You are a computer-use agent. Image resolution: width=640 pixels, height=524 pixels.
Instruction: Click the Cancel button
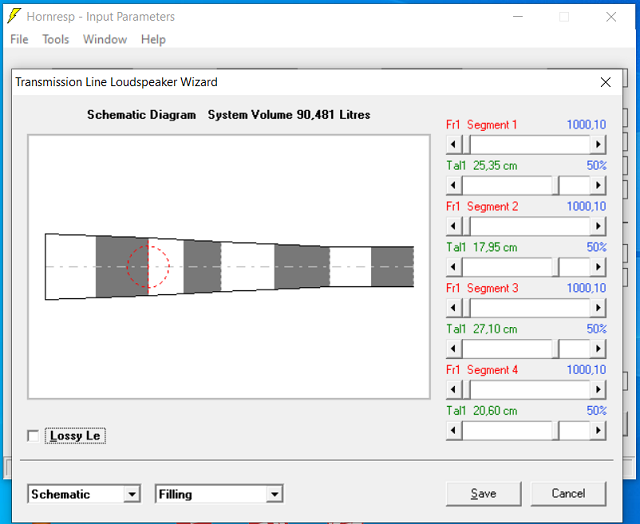568,494
